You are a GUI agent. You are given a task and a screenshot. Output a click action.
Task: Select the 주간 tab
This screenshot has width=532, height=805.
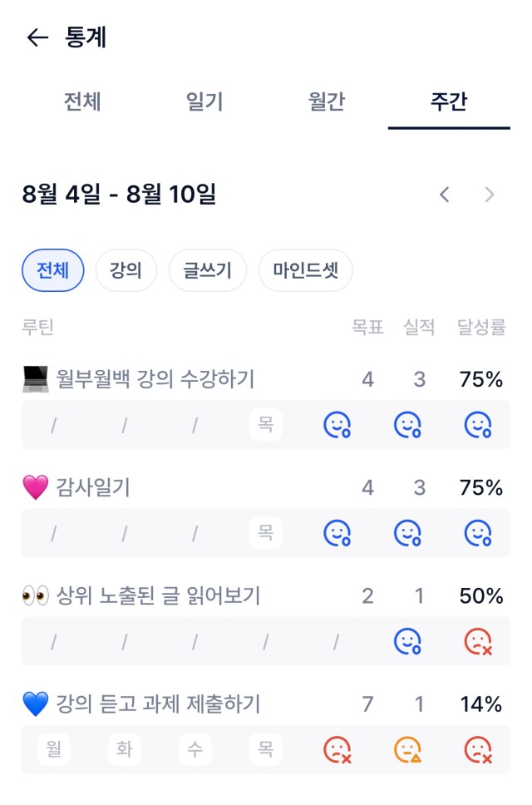pos(449,101)
